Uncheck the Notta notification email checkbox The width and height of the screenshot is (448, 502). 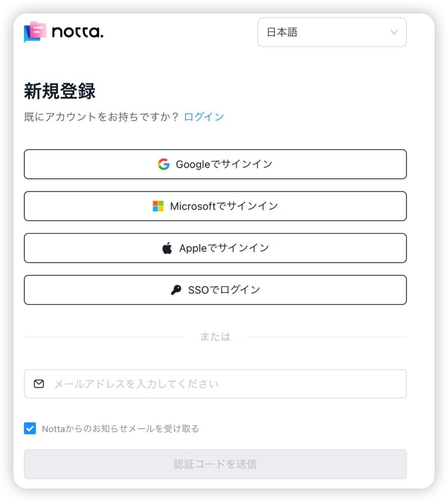pyautogui.click(x=30, y=429)
